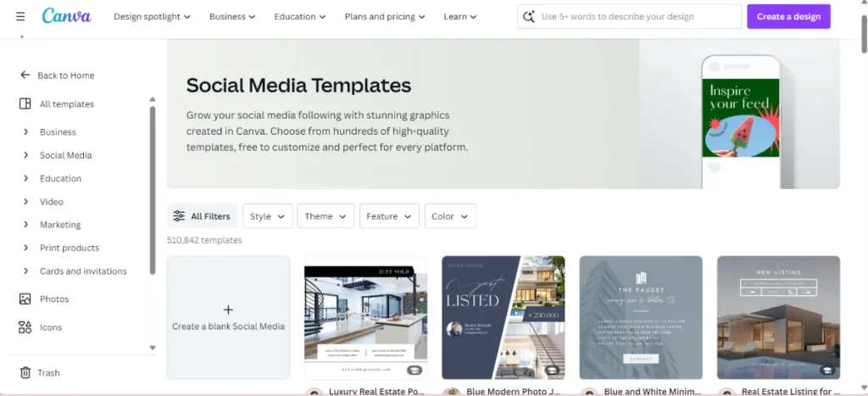The image size is (868, 396).
Task: Click author avatar beside Blue and White Minimal title
Action: (x=588, y=392)
